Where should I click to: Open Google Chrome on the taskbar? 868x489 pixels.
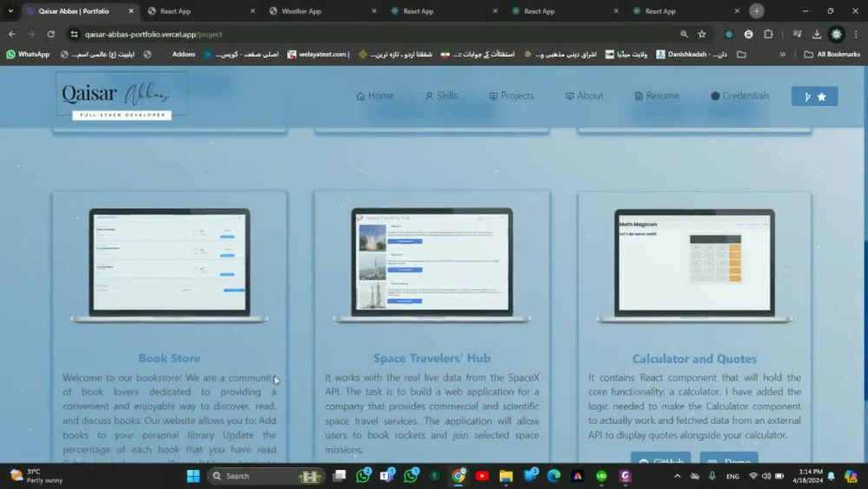coord(458,476)
